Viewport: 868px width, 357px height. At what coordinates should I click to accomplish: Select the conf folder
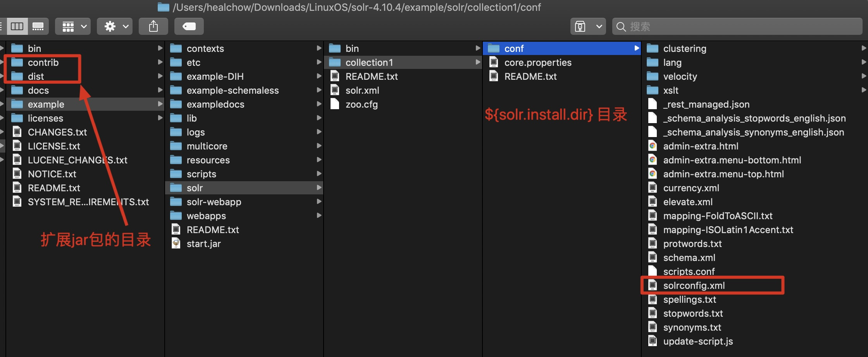pos(562,48)
